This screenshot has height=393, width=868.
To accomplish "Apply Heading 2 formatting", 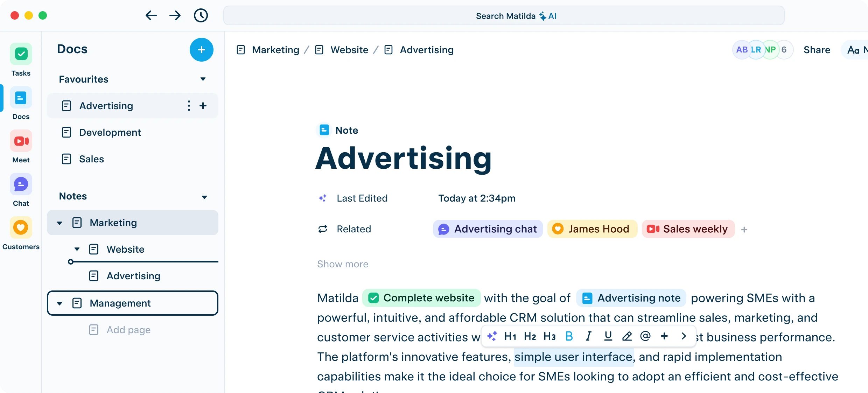I will pyautogui.click(x=530, y=336).
